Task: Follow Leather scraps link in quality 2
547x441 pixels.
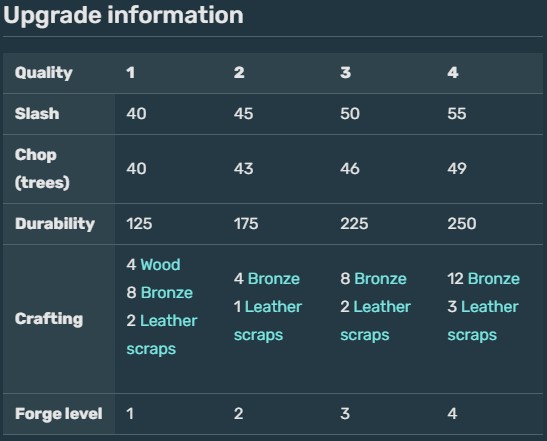Action: click(268, 321)
